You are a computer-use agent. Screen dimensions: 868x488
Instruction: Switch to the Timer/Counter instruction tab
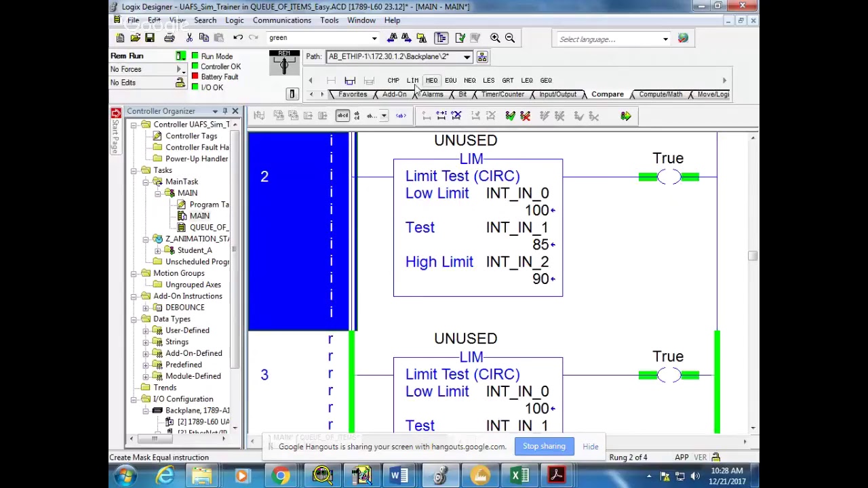tap(502, 94)
